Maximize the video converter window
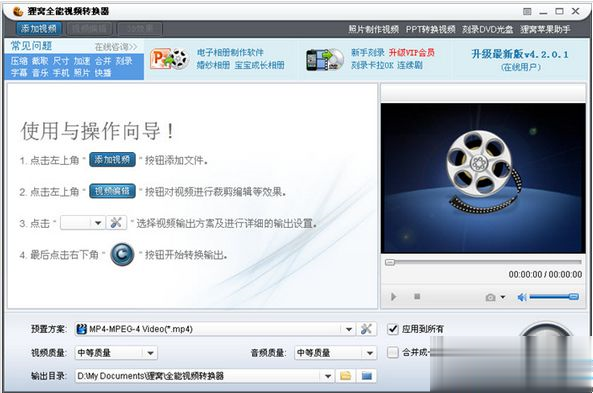The image size is (593, 393). click(559, 11)
